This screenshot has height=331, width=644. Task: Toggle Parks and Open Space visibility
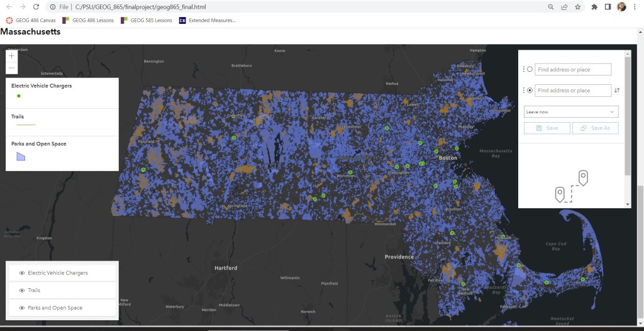click(22, 308)
